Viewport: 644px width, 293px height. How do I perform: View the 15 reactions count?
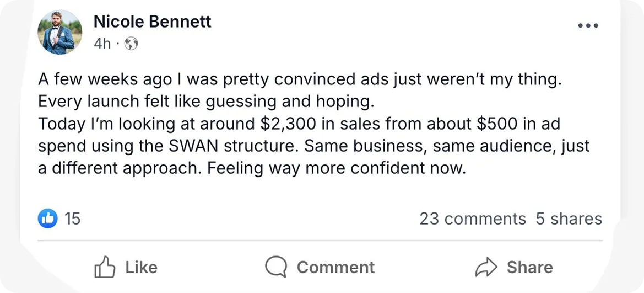click(x=73, y=219)
